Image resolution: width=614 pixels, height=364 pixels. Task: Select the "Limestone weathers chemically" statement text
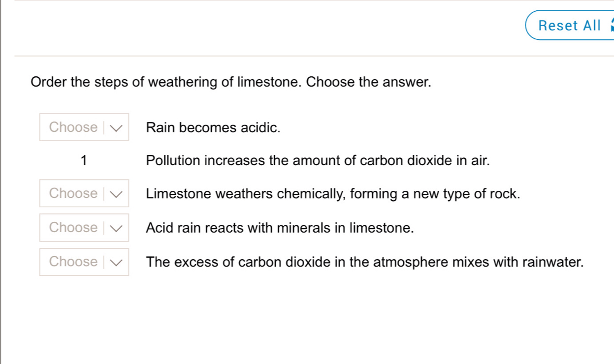[333, 194]
